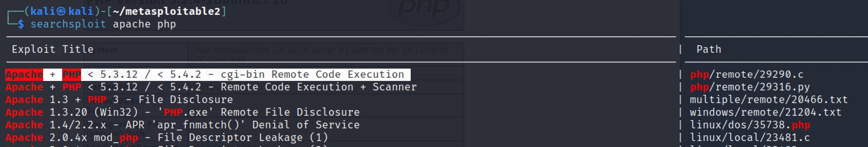Click the ~/metasploitable2 directory in the prompt
Image resolution: width=868 pixels, height=147 pixels.
pos(166,11)
